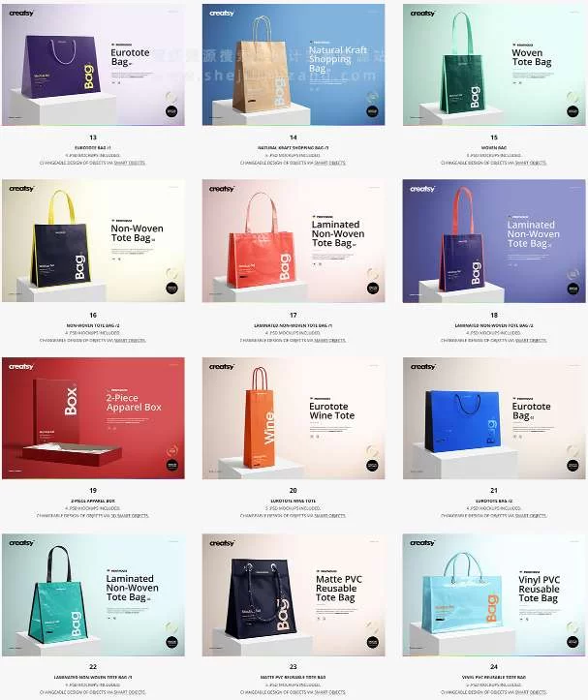
Task: Open the Vinyl PVC Reusable Tote preview
Action: 494,594
